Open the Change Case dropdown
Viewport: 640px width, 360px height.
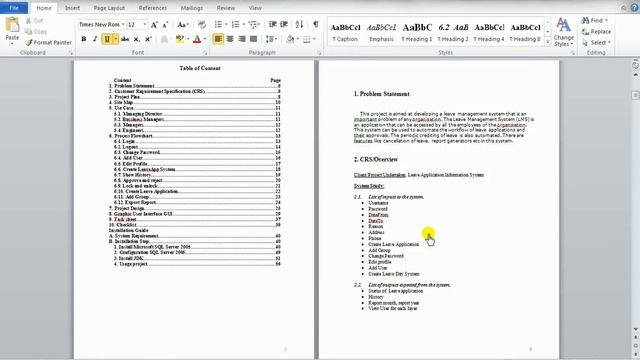tap(182, 25)
